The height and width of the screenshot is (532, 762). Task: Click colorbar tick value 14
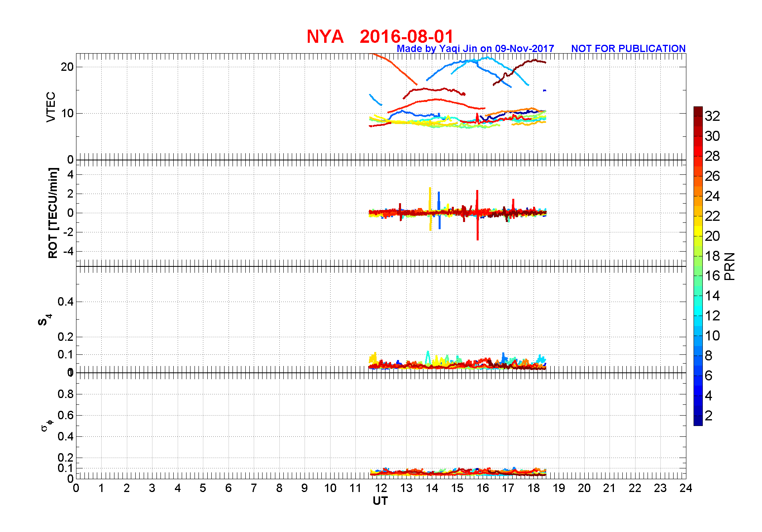coord(712,296)
